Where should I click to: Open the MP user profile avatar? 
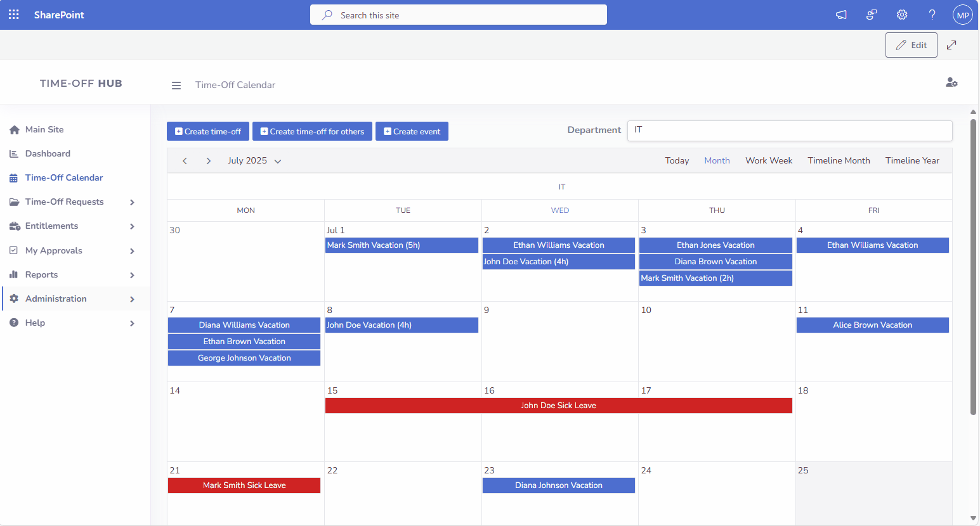point(962,15)
